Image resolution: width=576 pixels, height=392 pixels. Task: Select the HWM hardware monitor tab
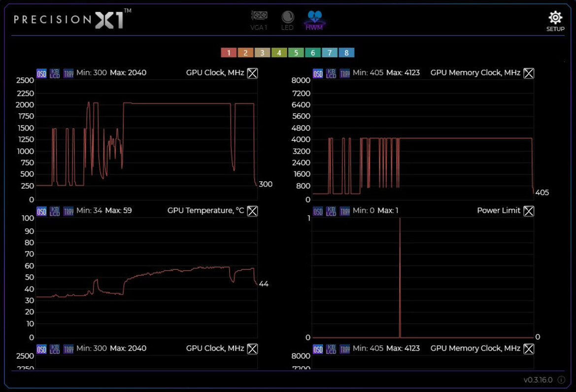pyautogui.click(x=314, y=21)
